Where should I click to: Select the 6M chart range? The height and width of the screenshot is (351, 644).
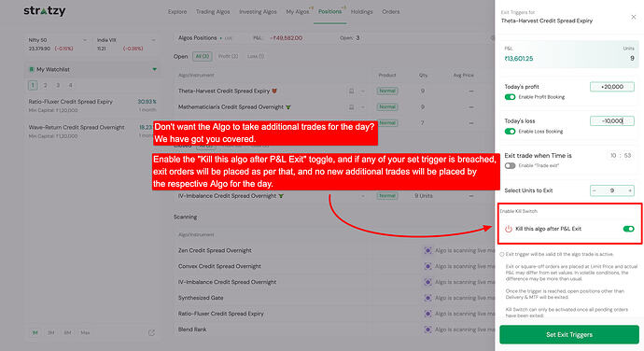(68, 332)
